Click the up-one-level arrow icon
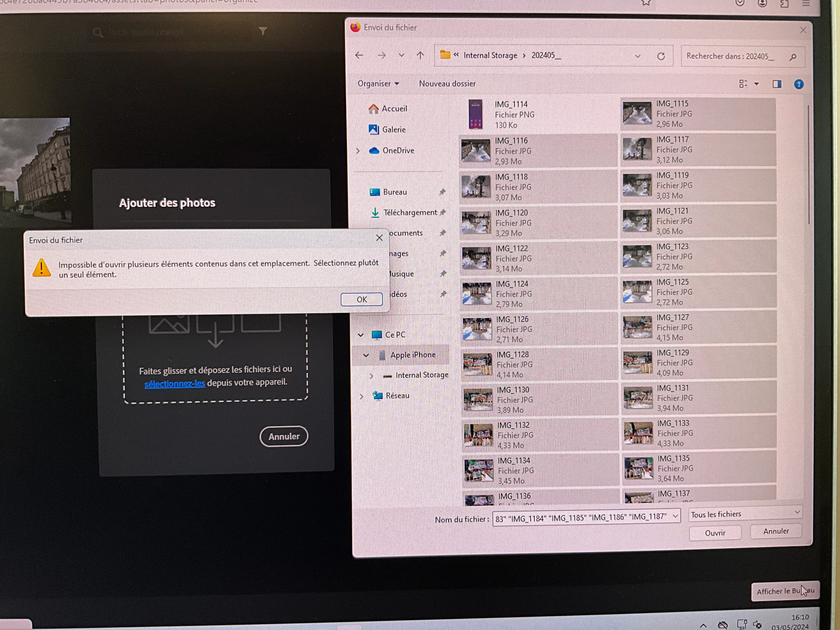Screen dimensions: 840x630 420,55
